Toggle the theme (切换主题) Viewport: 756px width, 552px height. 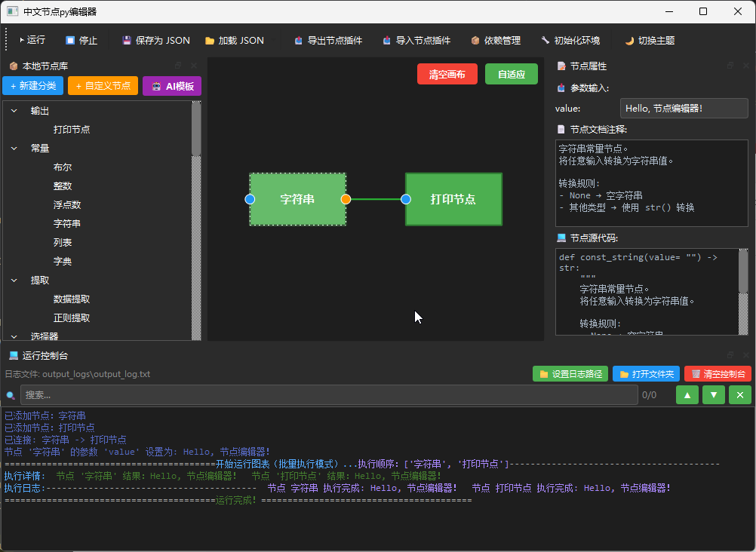pyautogui.click(x=650, y=41)
